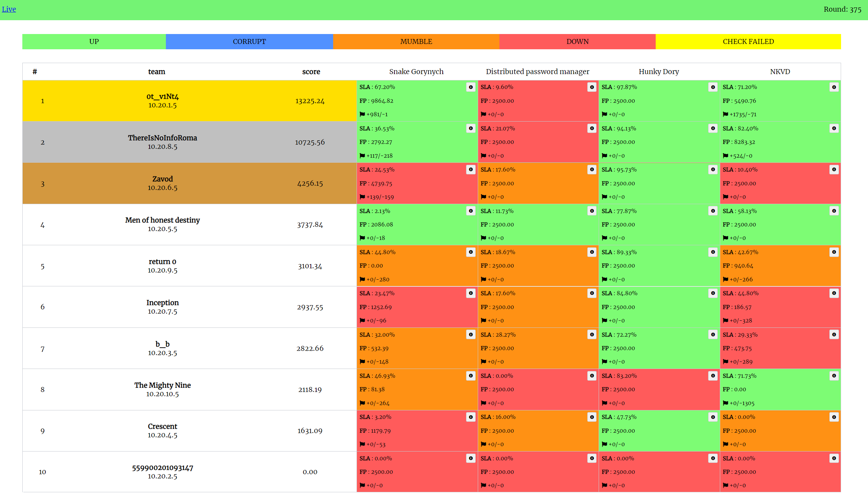
Task: Check info icon for Inception's NKVD cell
Action: coord(835,293)
